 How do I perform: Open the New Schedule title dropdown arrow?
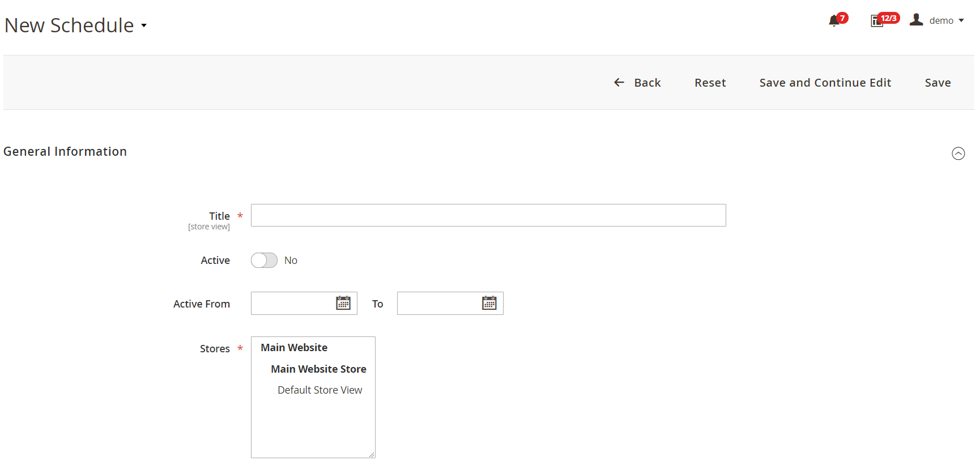pos(144,25)
